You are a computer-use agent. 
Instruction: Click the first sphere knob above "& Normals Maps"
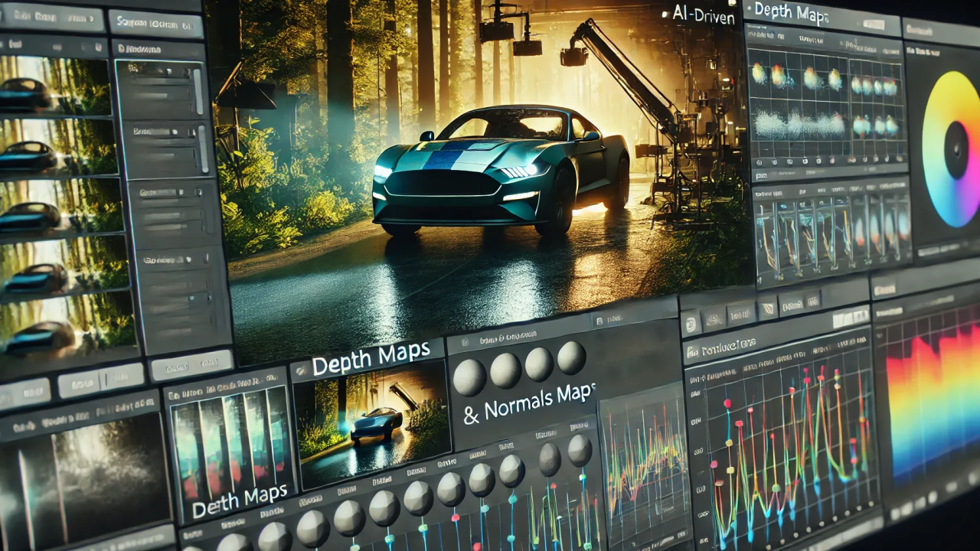pos(469,377)
